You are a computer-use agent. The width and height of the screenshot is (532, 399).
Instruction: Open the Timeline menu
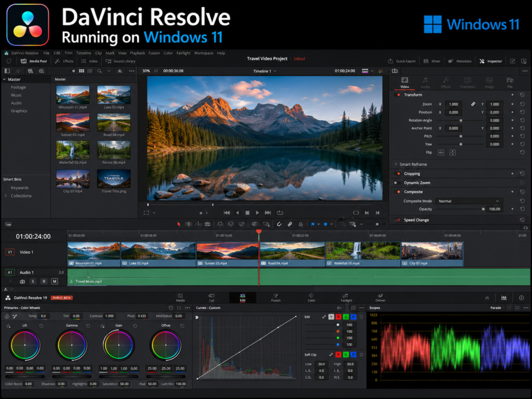[84, 53]
